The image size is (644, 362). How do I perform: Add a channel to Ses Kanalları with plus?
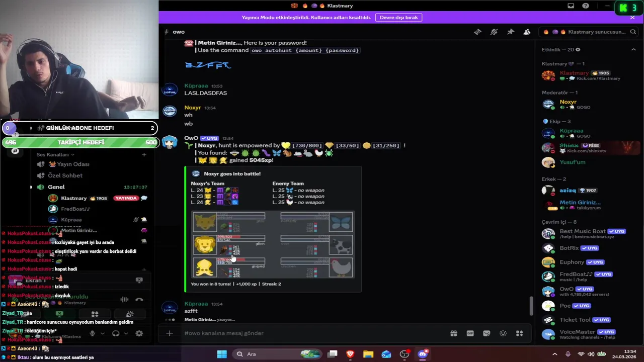(x=144, y=154)
